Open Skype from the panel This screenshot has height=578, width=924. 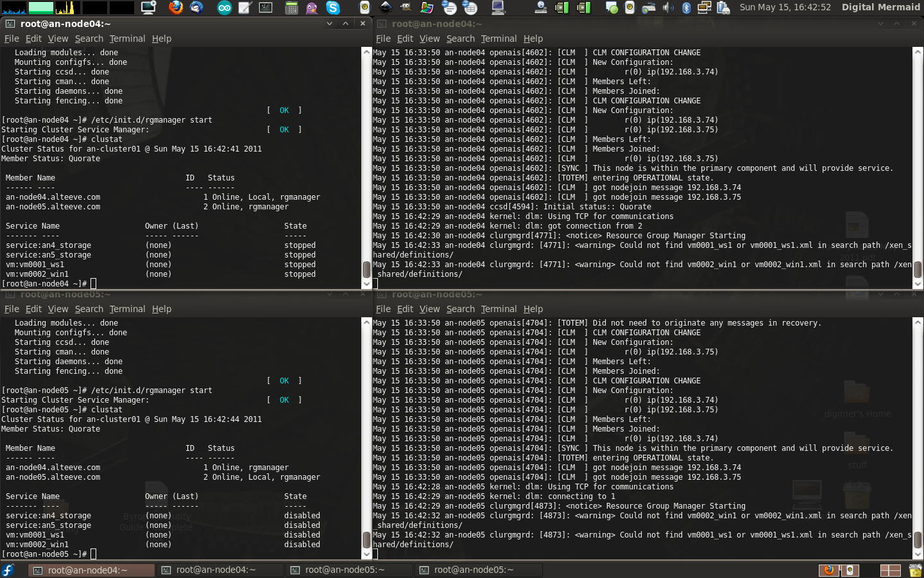(x=332, y=8)
